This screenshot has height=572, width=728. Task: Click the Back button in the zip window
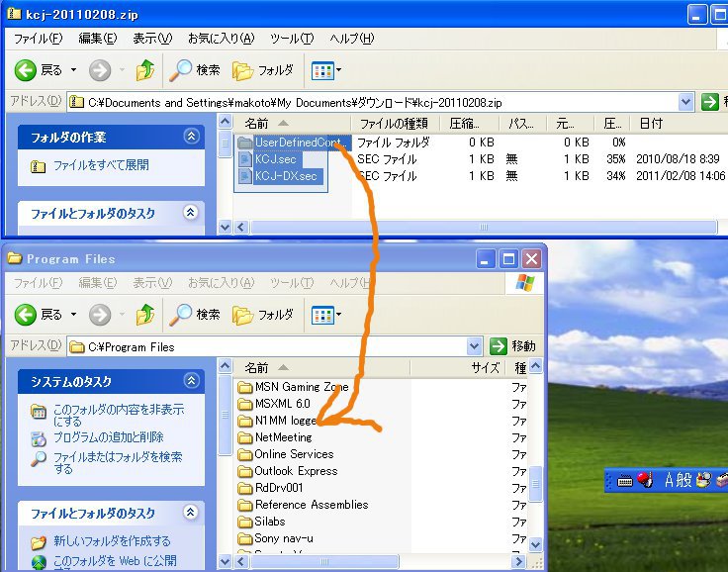(x=40, y=70)
